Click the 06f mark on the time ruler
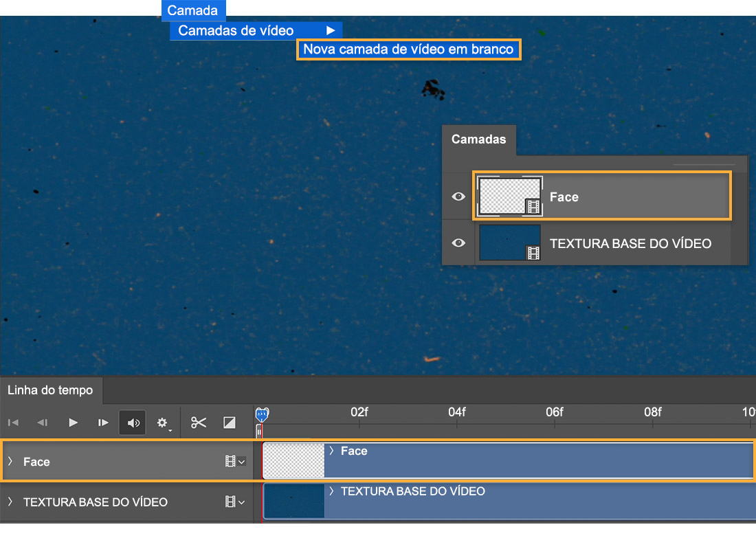 coord(555,412)
